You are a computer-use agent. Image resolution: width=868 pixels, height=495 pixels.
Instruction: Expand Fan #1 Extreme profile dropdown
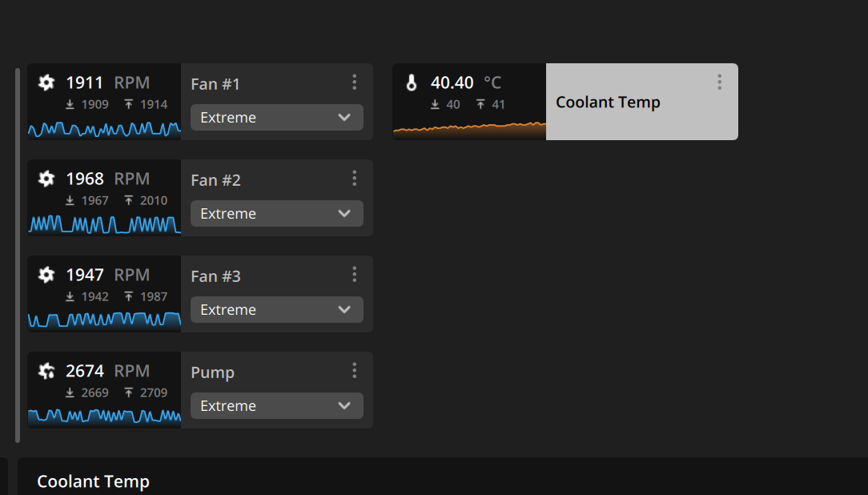pyautogui.click(x=277, y=118)
